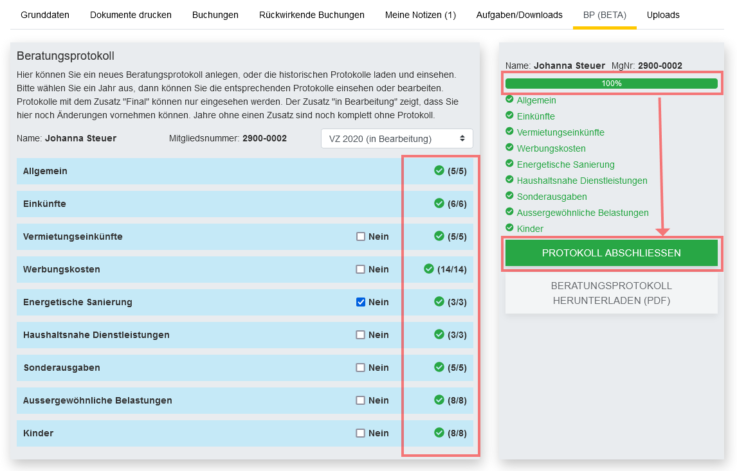This screenshot has height=471, width=737.
Task: Expand the Einkünfte section
Action: (x=245, y=204)
